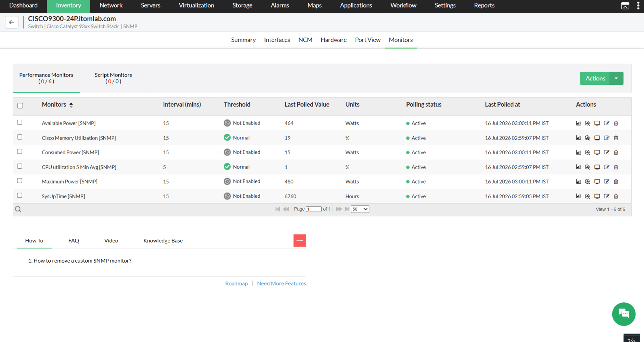The width and height of the screenshot is (644, 342).
Task: Follow the Need More Features link
Action: (x=282, y=284)
